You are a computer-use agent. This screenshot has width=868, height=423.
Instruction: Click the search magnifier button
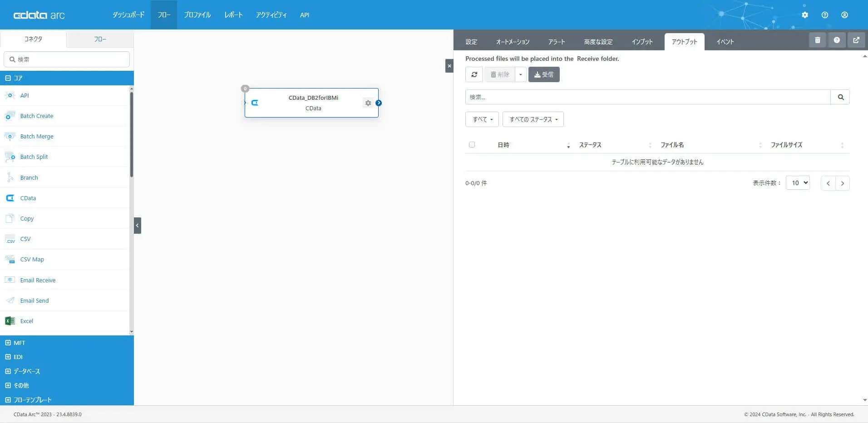840,97
